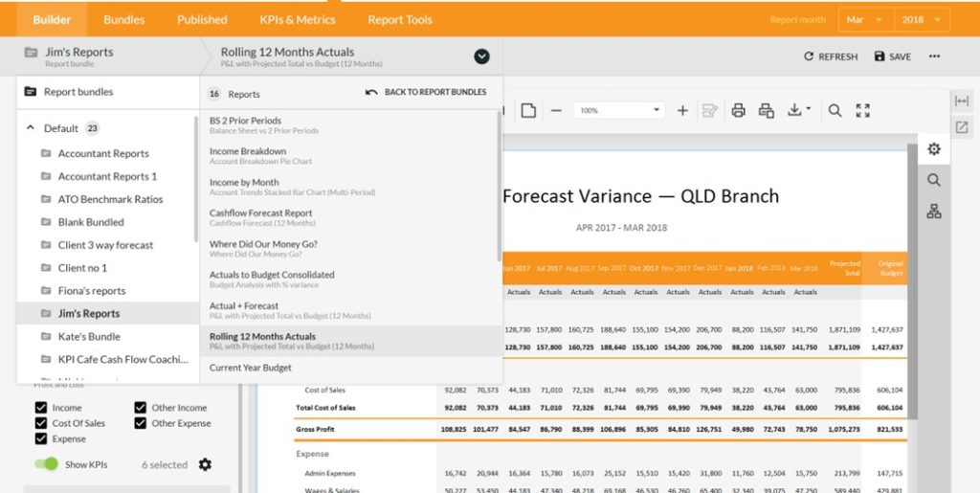Open the Income by Month report

pyautogui.click(x=348, y=187)
